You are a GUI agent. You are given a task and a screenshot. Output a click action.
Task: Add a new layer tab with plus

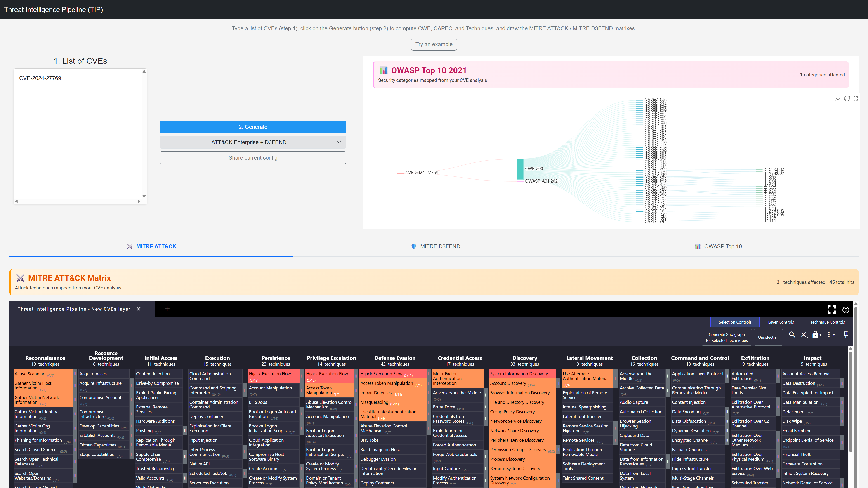click(x=167, y=309)
